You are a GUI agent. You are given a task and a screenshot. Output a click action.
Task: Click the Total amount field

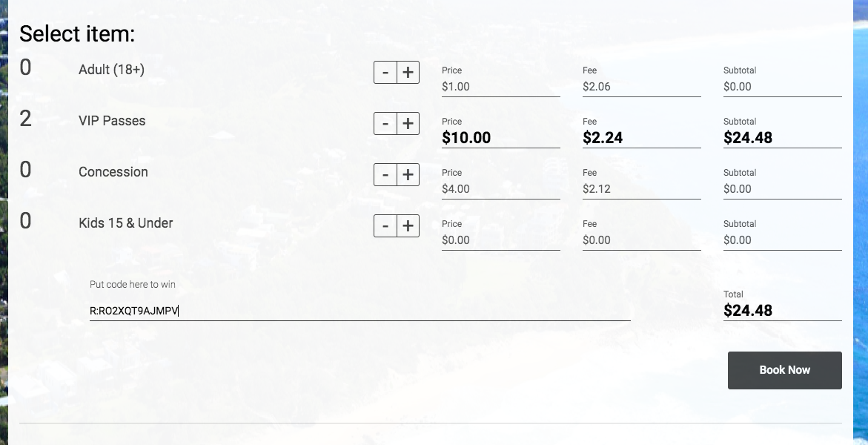click(782, 311)
